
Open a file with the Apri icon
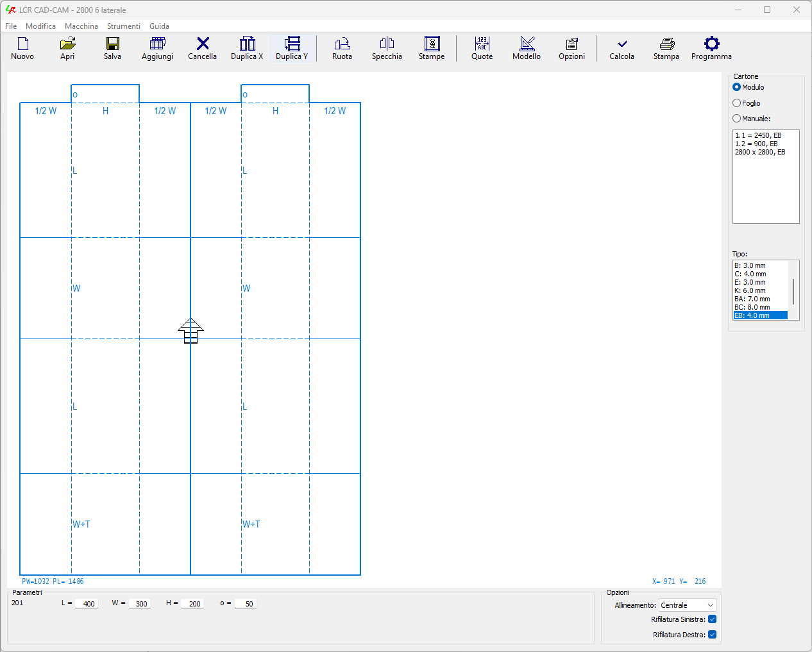point(67,44)
